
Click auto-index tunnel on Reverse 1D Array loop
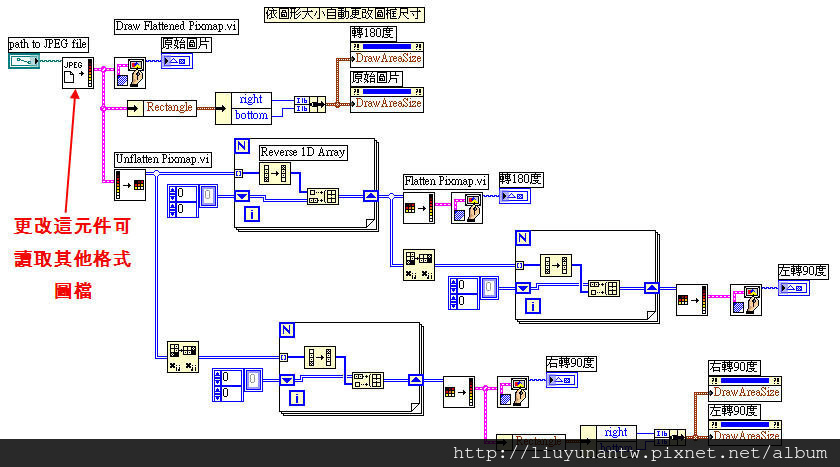click(239, 173)
